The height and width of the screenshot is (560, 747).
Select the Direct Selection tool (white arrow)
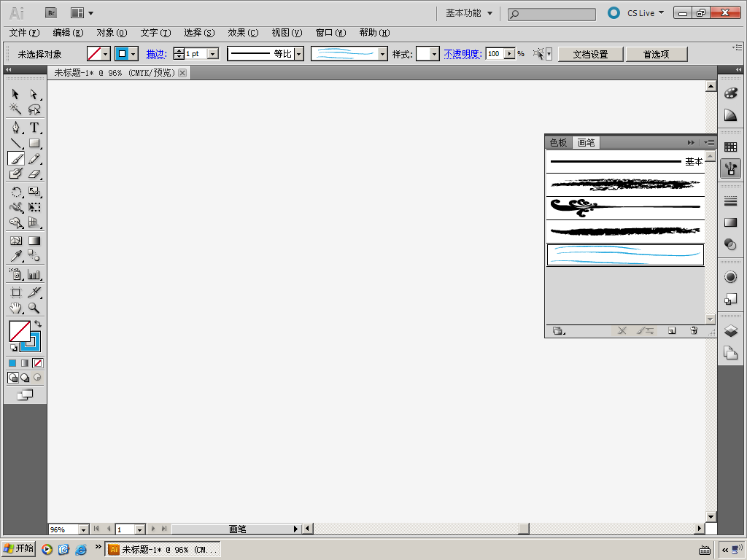coord(34,94)
